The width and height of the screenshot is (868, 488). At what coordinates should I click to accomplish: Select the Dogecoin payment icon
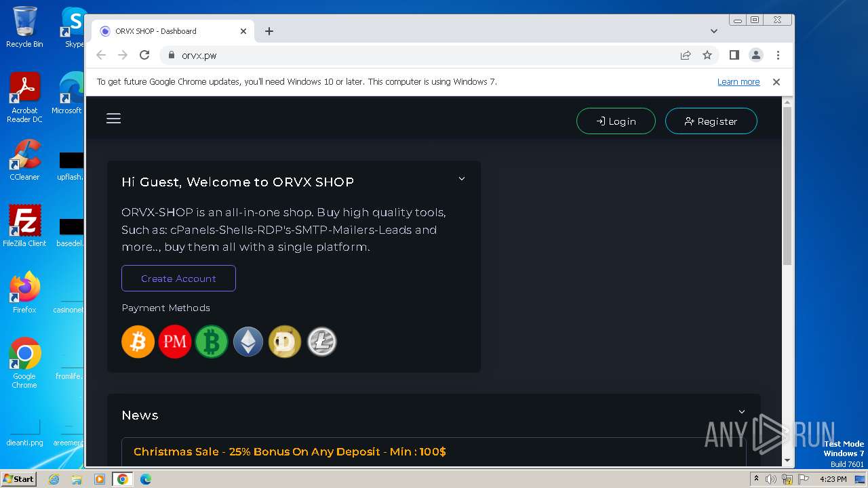285,342
